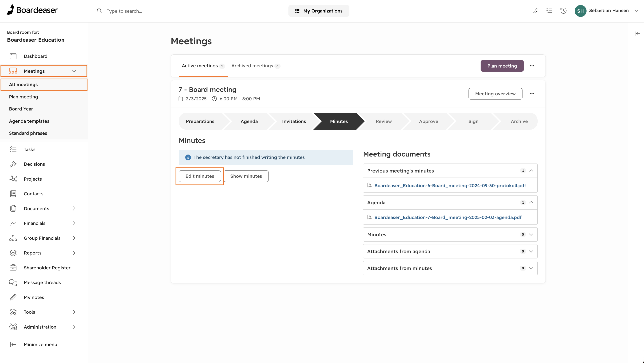The width and height of the screenshot is (644, 363).
Task: Open the key icon in header
Action: 536,11
